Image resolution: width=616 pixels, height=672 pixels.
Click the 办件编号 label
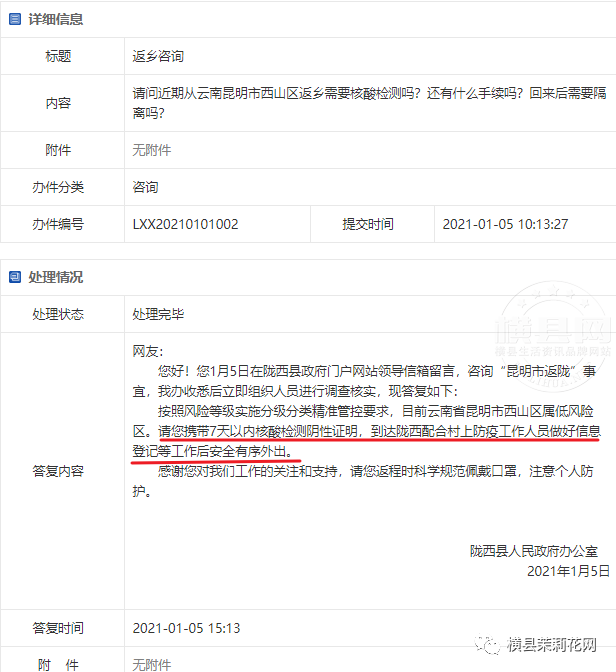pyautogui.click(x=58, y=224)
